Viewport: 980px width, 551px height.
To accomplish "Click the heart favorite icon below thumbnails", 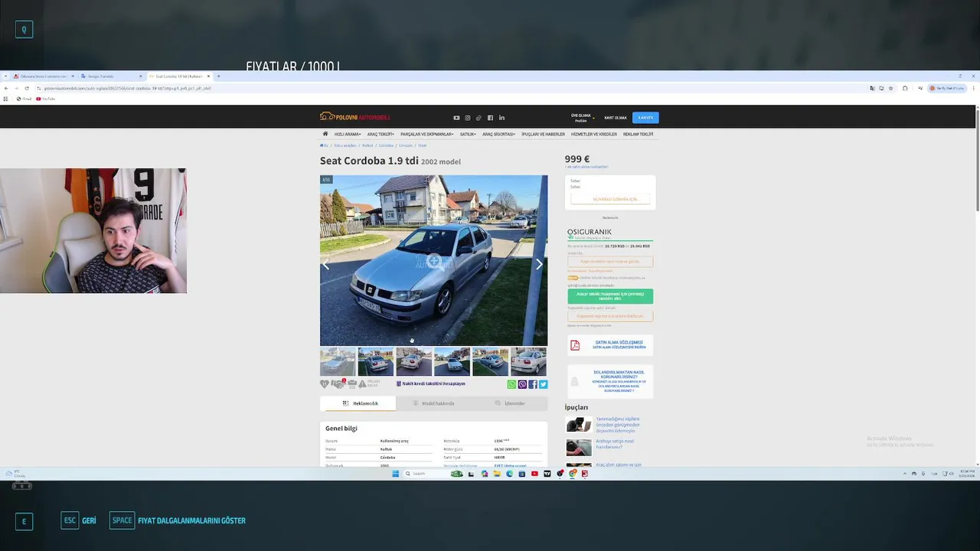I will click(324, 384).
